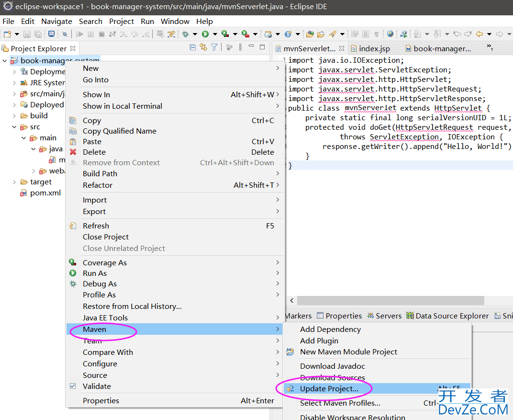The image size is (513, 420).
Task: Click the green Run icon
Action: pos(205,34)
